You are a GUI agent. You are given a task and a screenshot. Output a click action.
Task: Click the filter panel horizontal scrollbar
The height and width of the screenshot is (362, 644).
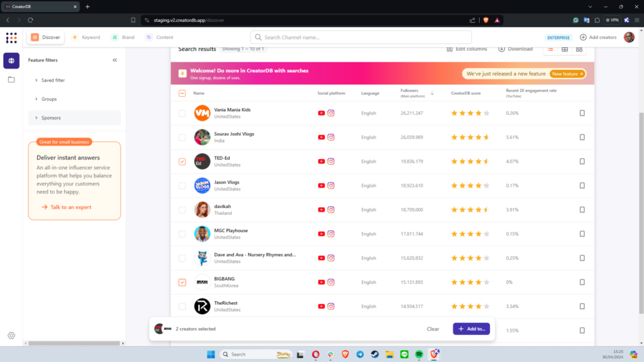pos(74,343)
